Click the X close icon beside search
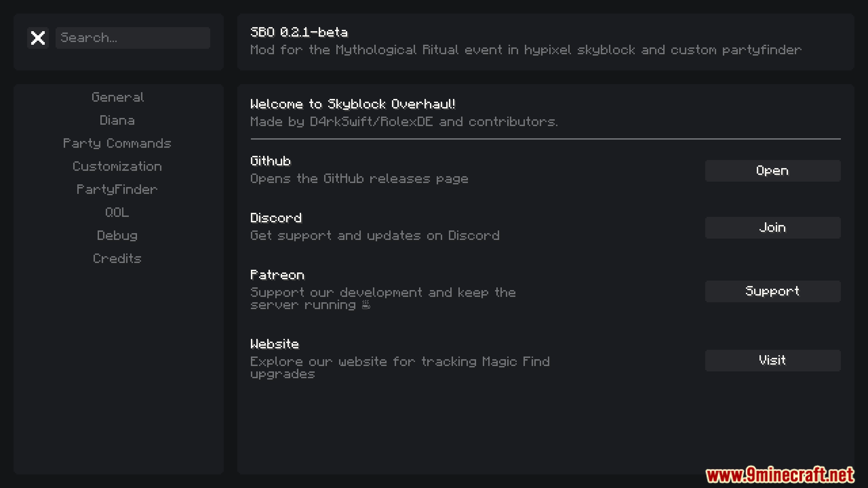868x488 pixels. [x=38, y=38]
